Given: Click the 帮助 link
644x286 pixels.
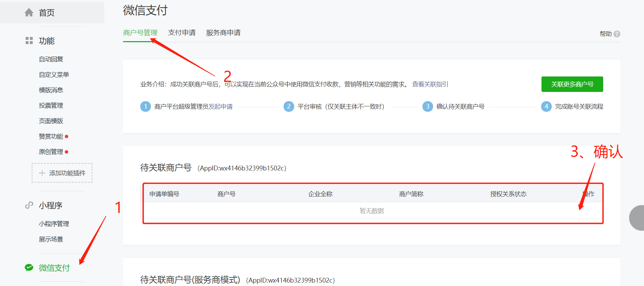Looking at the screenshot, I should tap(606, 34).
